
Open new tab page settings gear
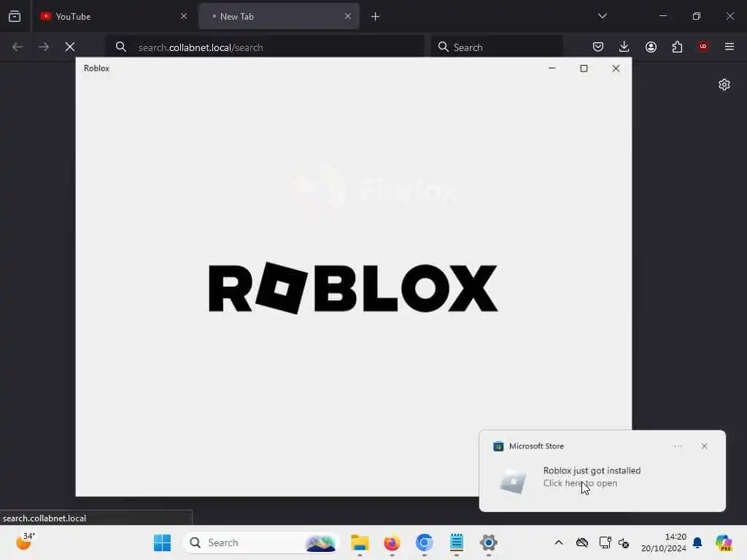point(724,85)
